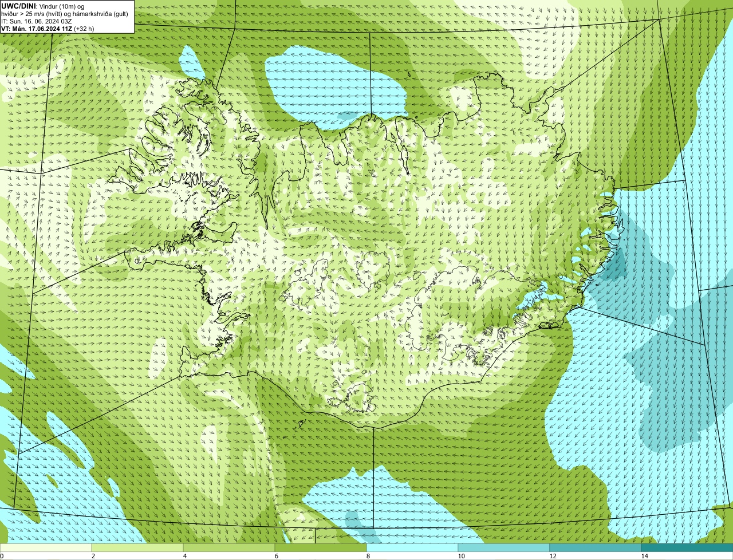Click the '12' tick label on the color bar
The height and width of the screenshot is (560, 733).
click(x=553, y=556)
